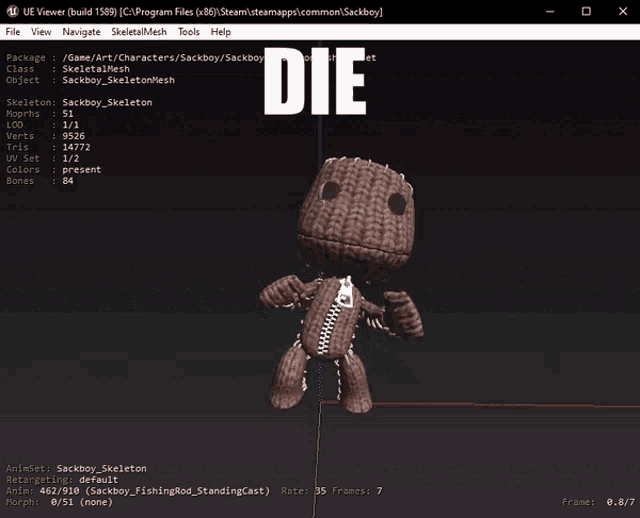Image resolution: width=640 pixels, height=518 pixels.
Task: Click the Retargeting value 'default'
Action: [x=98, y=480]
